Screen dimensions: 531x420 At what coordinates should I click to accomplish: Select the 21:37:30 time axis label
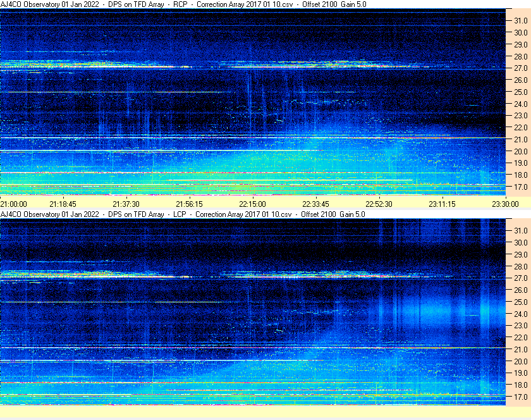126,204
